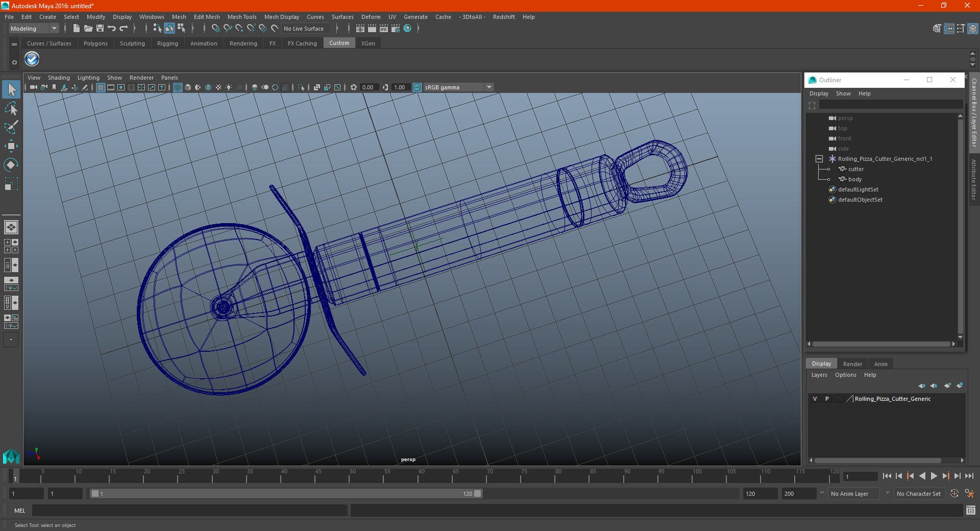Screen dimensions: 980x531
Task: Open the No Live Surface field
Action: click(x=306, y=29)
